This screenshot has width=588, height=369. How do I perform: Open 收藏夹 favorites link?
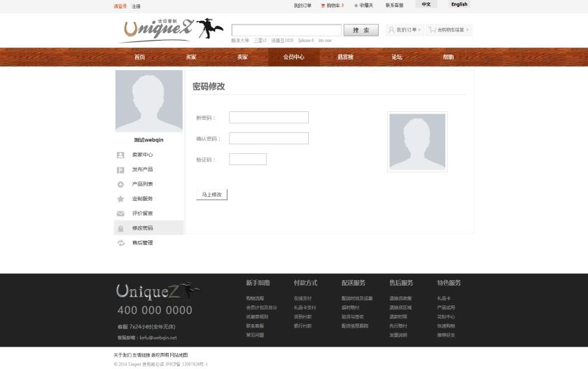(x=366, y=6)
